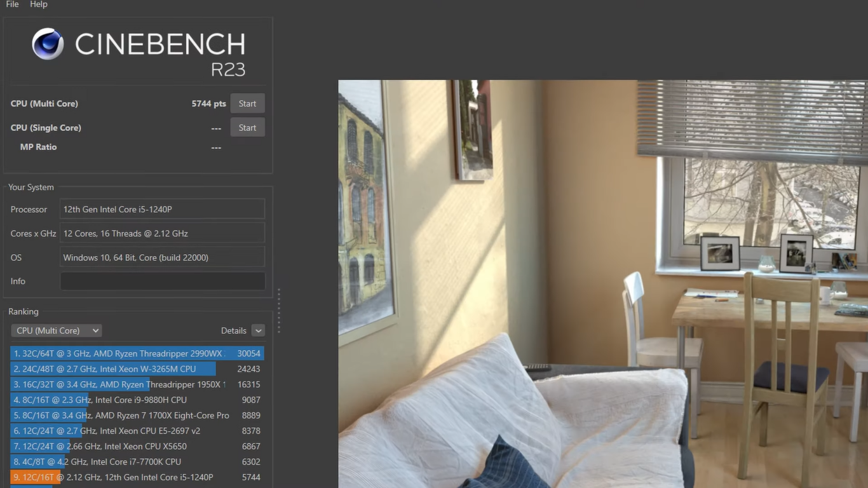Screen dimensions: 868x488
Task: Expand the Details dropdown arrow
Action: coord(257,330)
